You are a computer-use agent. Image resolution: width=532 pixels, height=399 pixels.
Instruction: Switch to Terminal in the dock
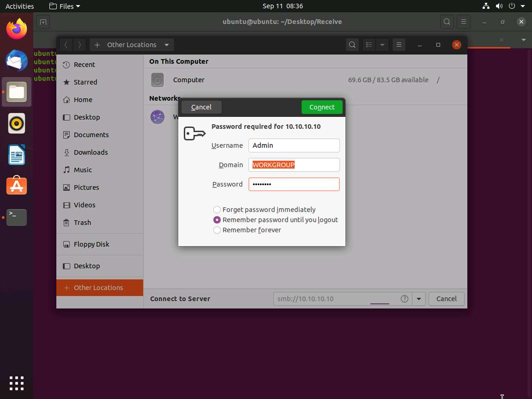[16, 217]
